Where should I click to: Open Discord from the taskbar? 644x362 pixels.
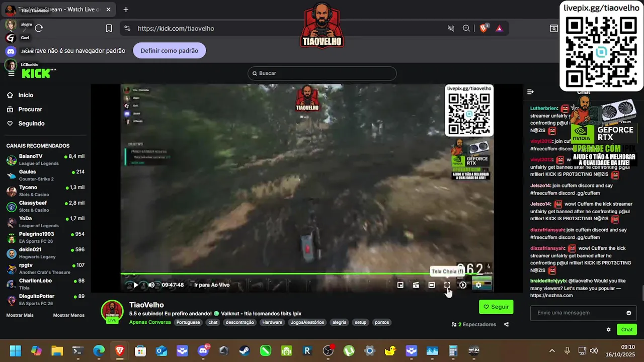click(204, 350)
